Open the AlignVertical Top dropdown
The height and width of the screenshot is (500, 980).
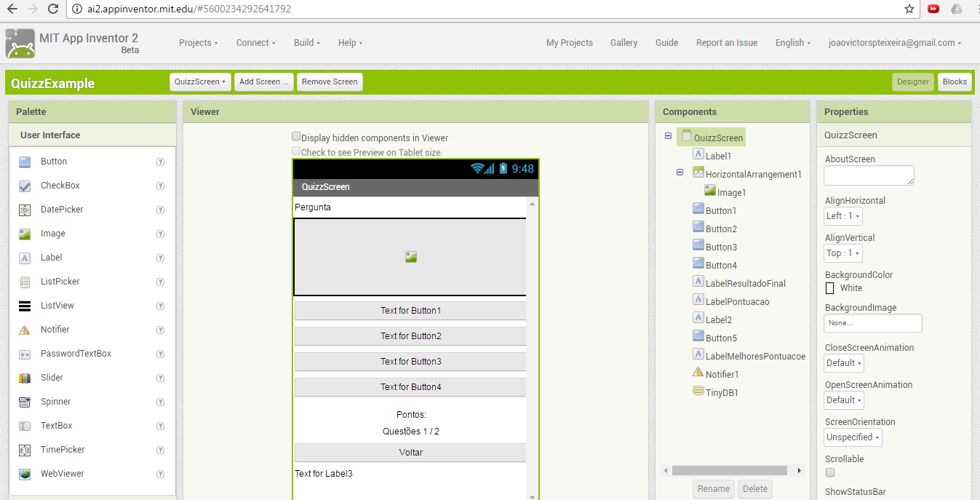(843, 253)
